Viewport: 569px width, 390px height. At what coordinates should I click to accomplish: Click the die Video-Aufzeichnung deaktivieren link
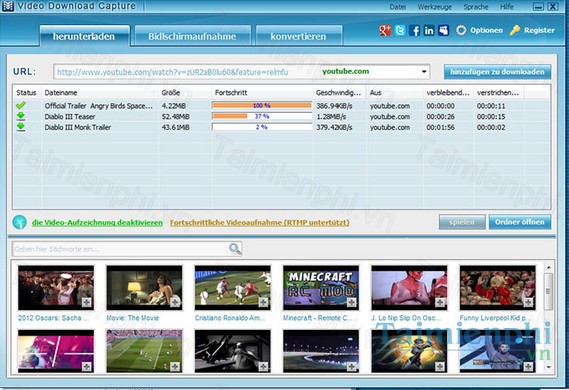(97, 222)
